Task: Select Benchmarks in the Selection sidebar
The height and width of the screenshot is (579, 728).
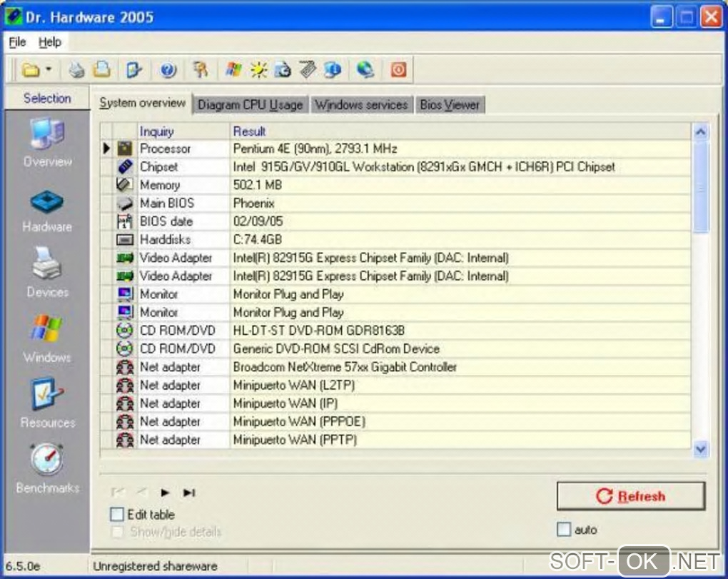Action: [x=47, y=469]
